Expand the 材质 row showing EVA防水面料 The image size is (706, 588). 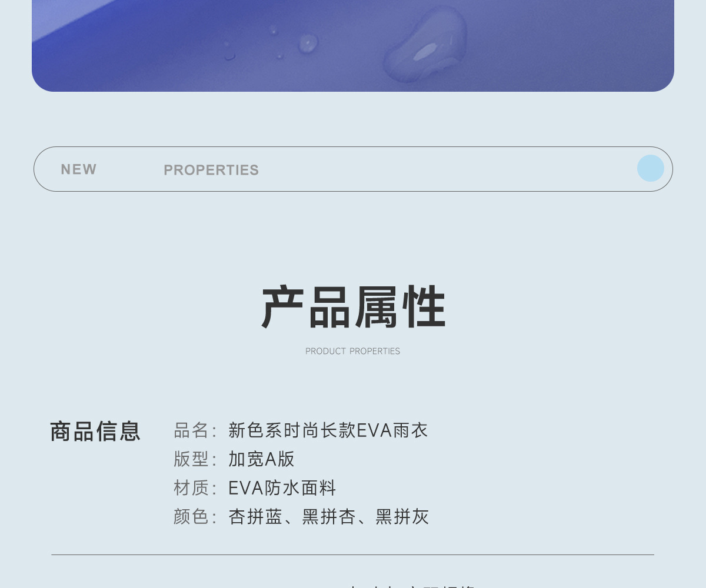coord(247,488)
